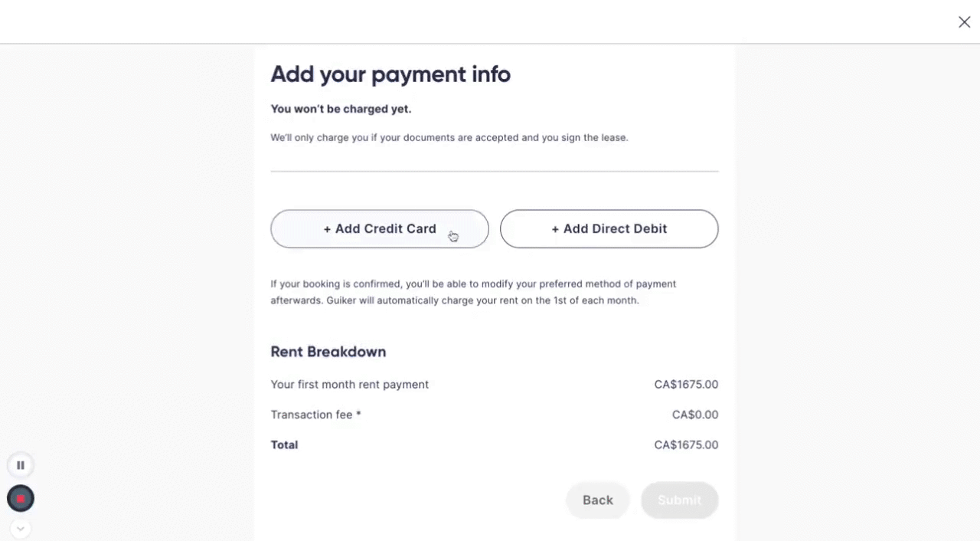Click the Rent Breakdown heading
This screenshot has width=980, height=541.
click(x=328, y=352)
